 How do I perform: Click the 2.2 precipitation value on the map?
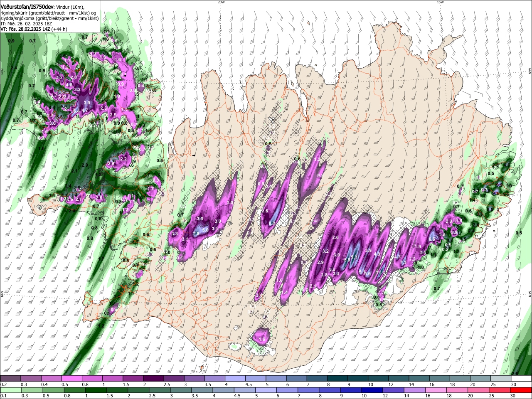(x=123, y=159)
